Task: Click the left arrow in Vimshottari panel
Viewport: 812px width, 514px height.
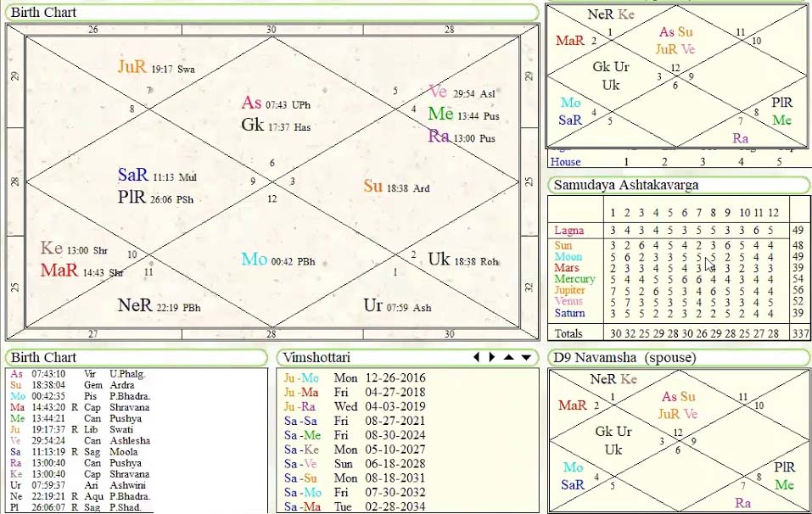Action: coord(478,357)
